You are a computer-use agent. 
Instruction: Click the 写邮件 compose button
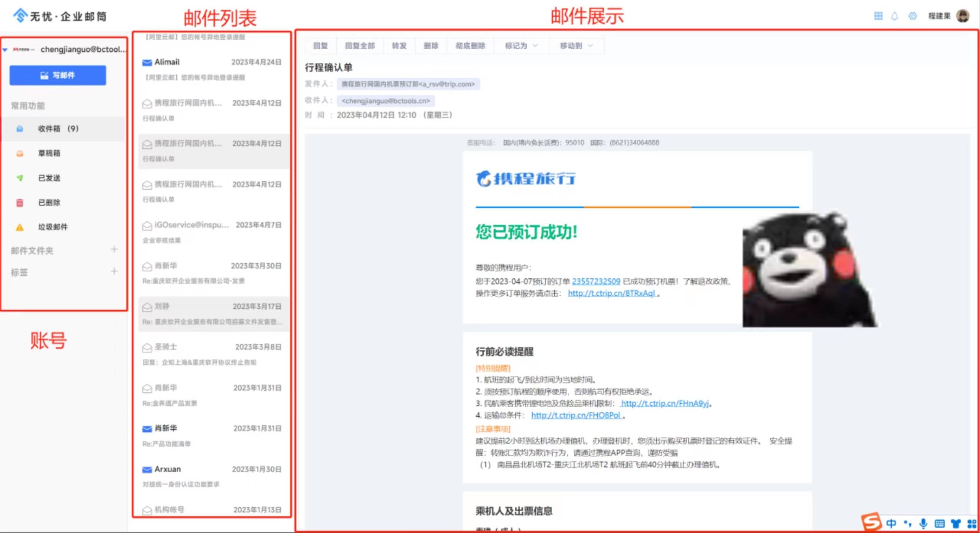pyautogui.click(x=58, y=75)
